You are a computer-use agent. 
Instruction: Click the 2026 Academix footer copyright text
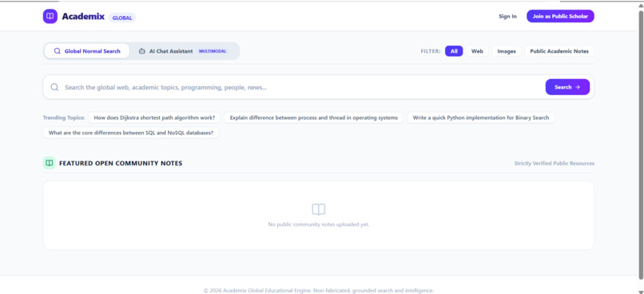click(319, 290)
